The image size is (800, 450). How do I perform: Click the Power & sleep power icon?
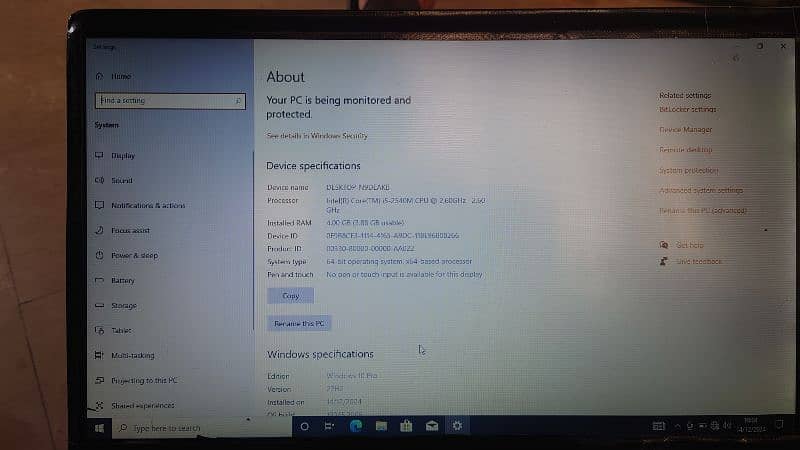(x=99, y=255)
